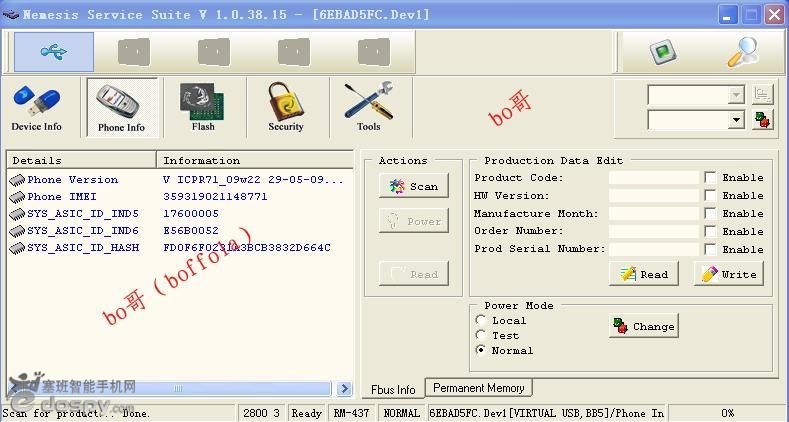Image resolution: width=789 pixels, height=422 pixels.
Task: Click chip icon next to SYS_ASIC_ID_HASH
Action: point(17,248)
